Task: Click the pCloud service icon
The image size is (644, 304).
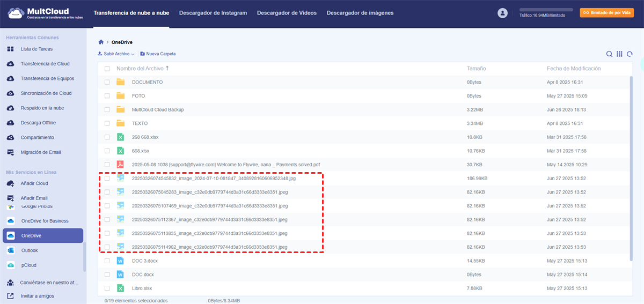Action: click(10, 265)
